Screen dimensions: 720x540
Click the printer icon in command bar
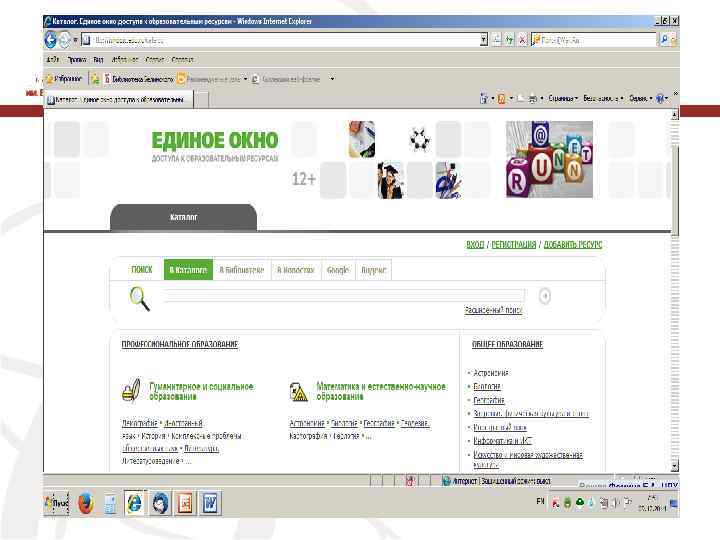coord(533,98)
